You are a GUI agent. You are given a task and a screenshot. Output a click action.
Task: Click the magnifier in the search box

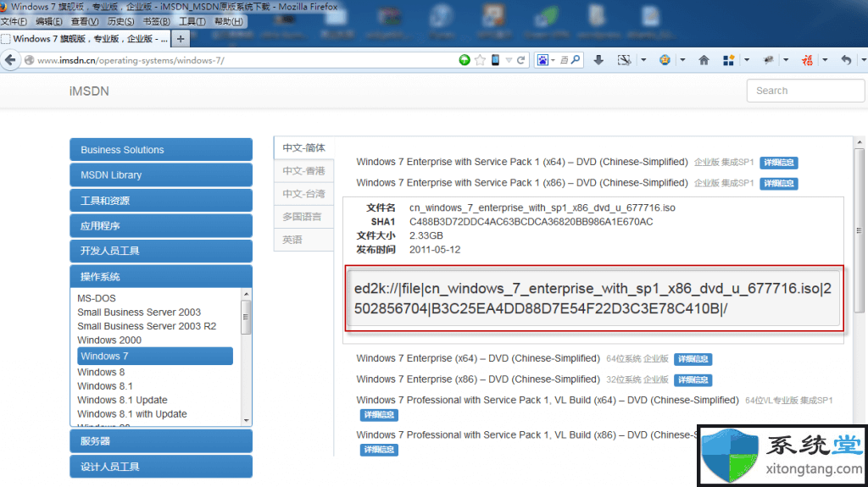[576, 60]
